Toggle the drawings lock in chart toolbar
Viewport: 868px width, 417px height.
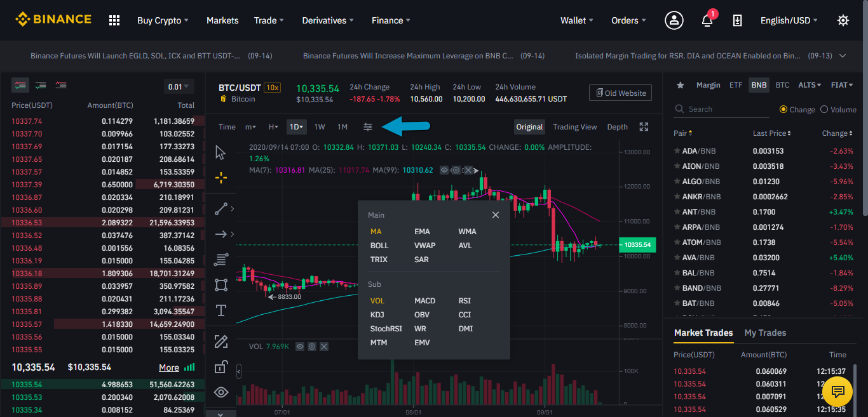click(x=221, y=367)
